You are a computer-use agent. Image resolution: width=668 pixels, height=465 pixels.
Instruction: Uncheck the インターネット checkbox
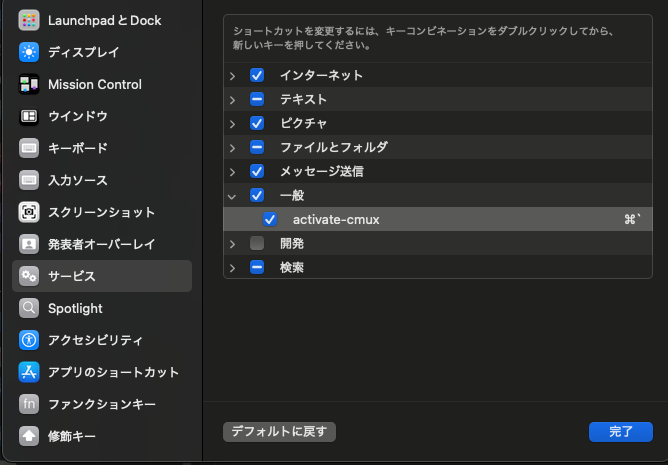pos(257,75)
